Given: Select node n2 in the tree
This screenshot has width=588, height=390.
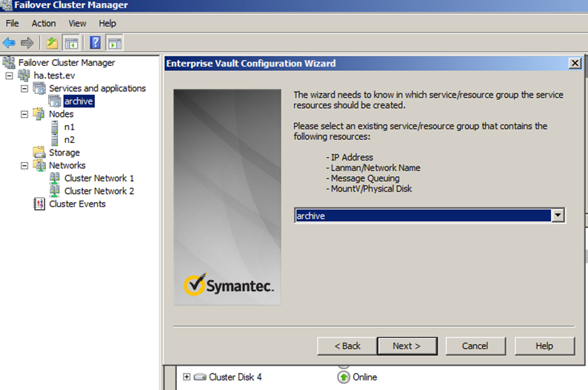Looking at the screenshot, I should (x=70, y=140).
